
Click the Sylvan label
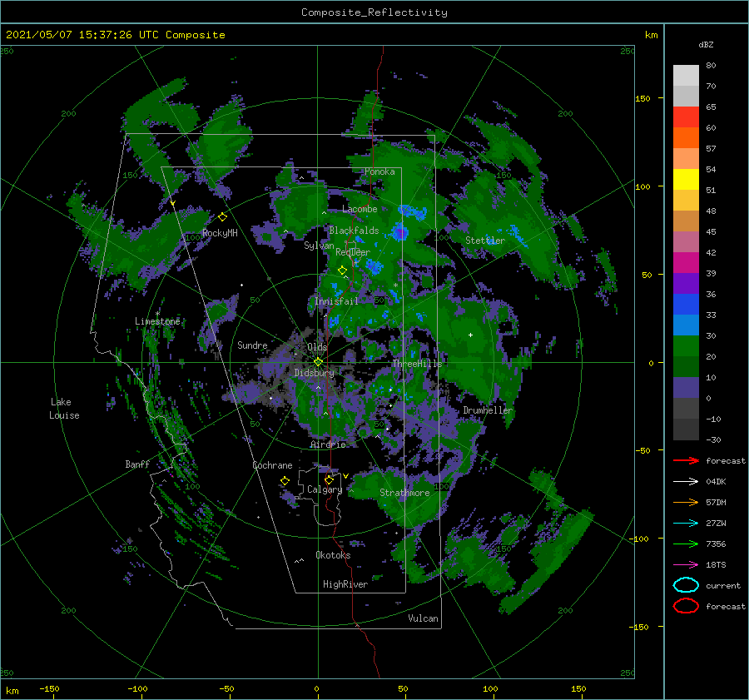coord(319,246)
